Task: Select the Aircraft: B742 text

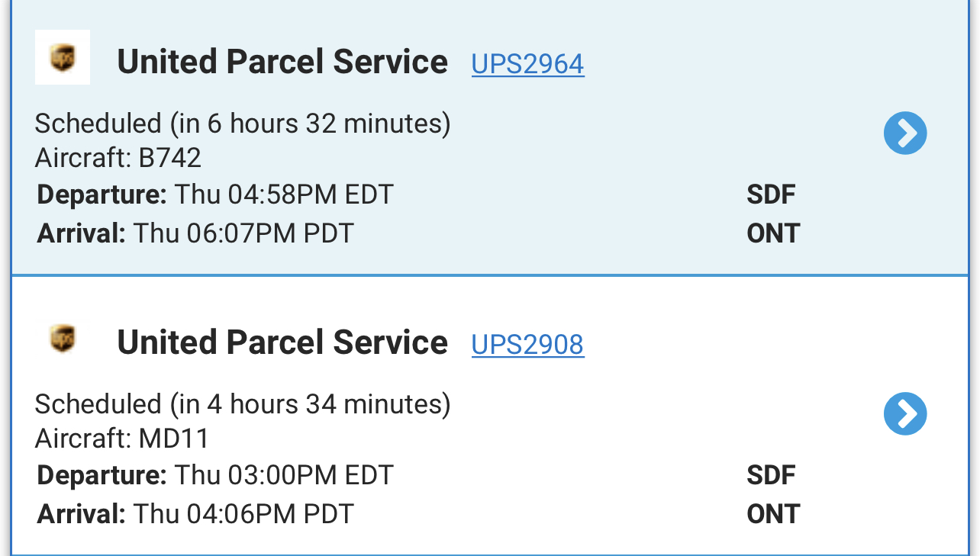Action: coord(118,158)
